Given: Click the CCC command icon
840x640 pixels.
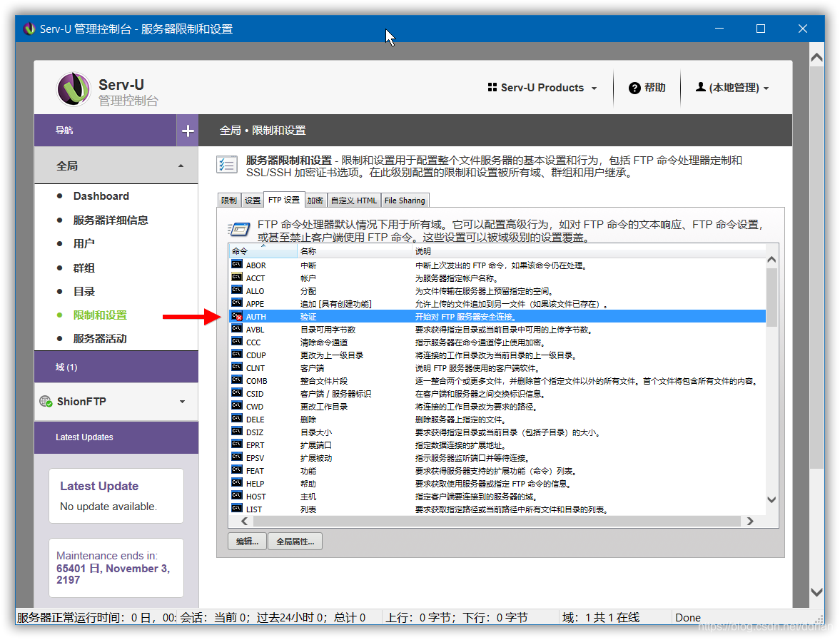Looking at the screenshot, I should click(x=237, y=342).
